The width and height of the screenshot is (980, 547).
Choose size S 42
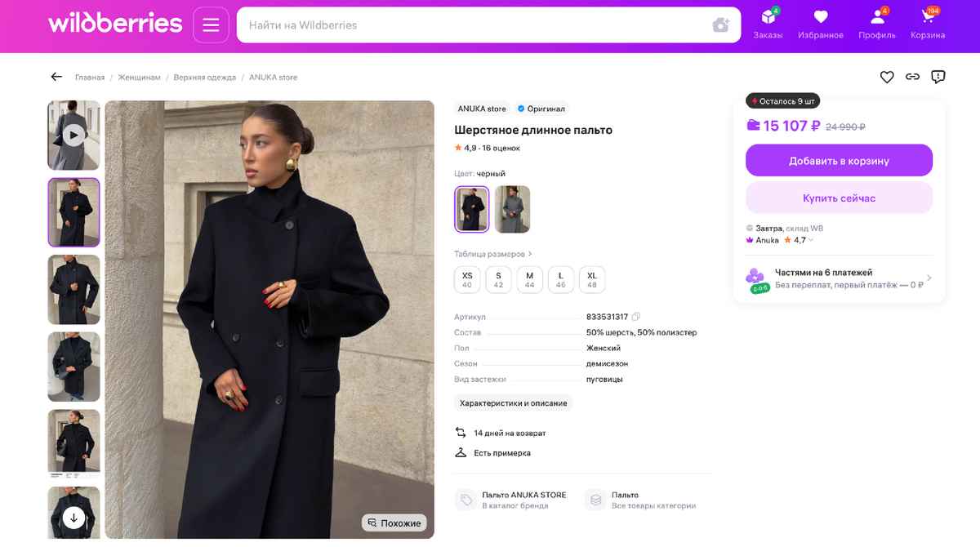(498, 280)
